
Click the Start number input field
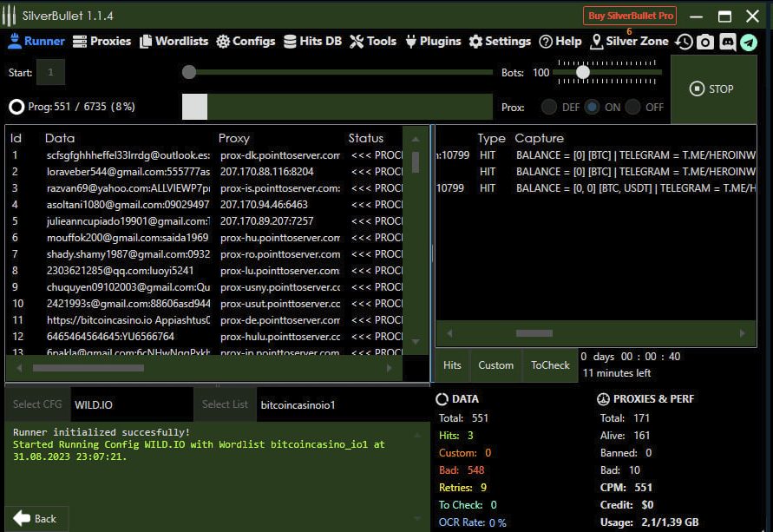[x=50, y=73]
